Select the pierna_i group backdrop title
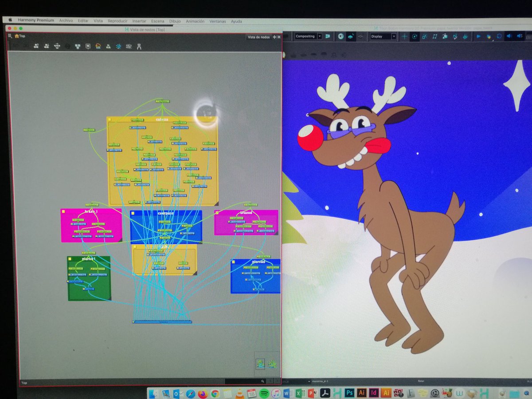 click(x=89, y=258)
